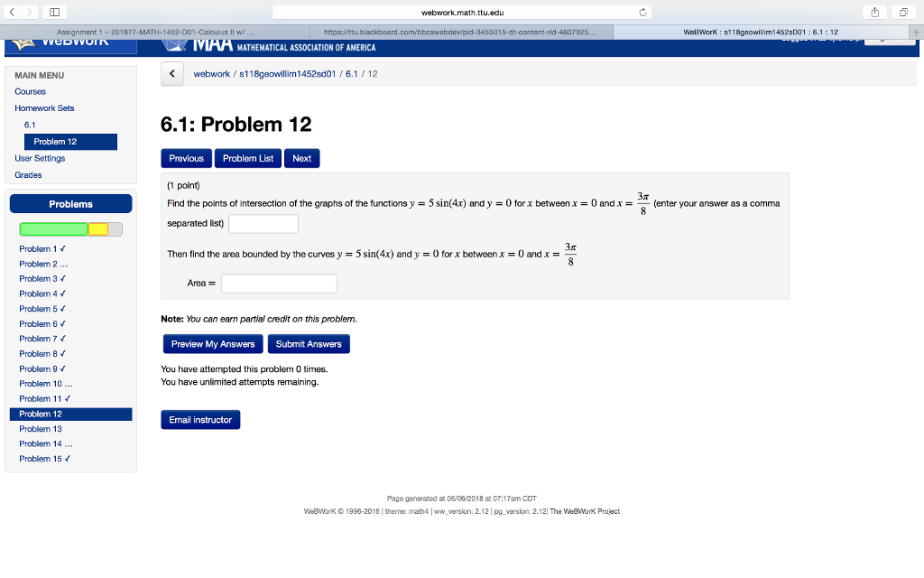
Task: Click the Safari share icon
Action: pos(874,13)
